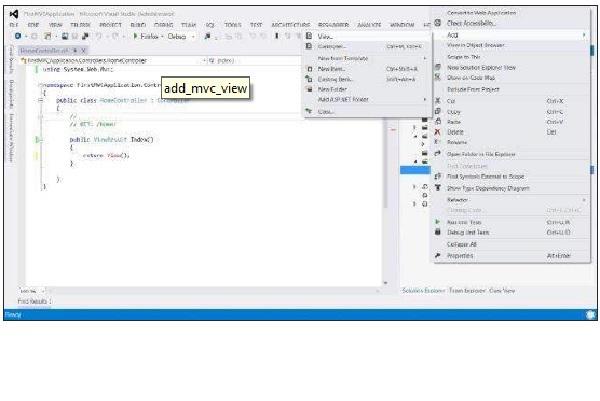Viewport: 600px width, 401px height.
Task: Click the Class icon in Add submenu
Action: pyautogui.click(x=309, y=111)
